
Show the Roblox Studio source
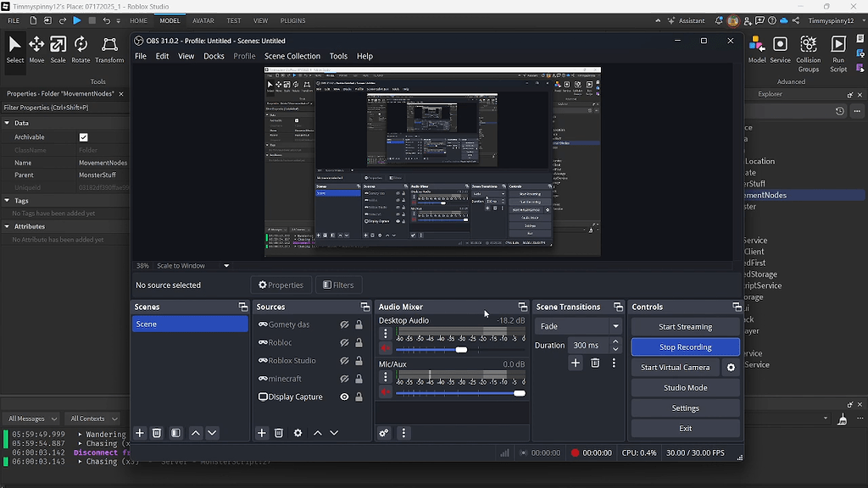(x=344, y=361)
